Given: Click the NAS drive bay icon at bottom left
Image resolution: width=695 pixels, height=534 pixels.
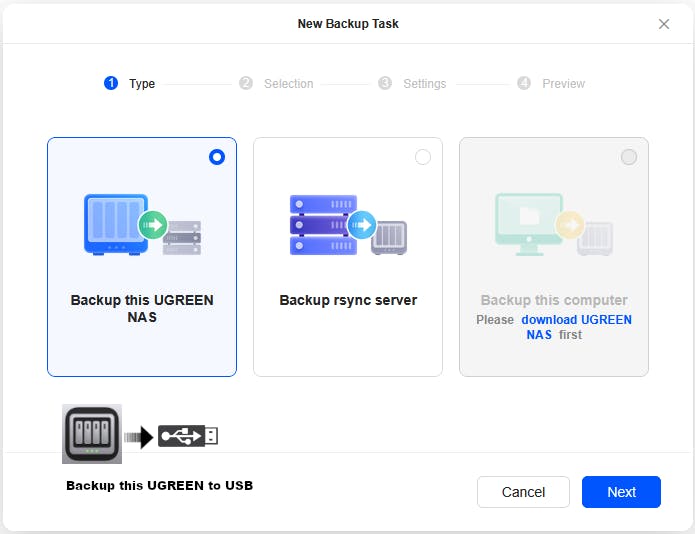Looking at the screenshot, I should (x=92, y=434).
